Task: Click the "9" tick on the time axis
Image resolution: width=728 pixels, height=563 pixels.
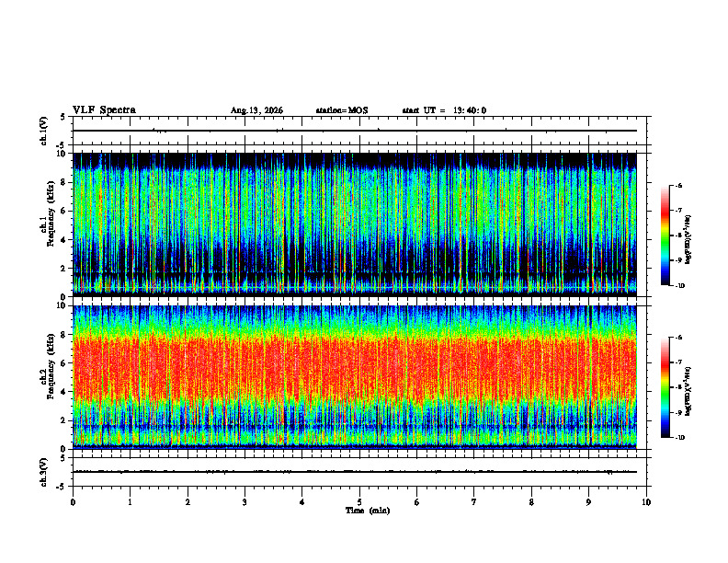Action: point(588,502)
